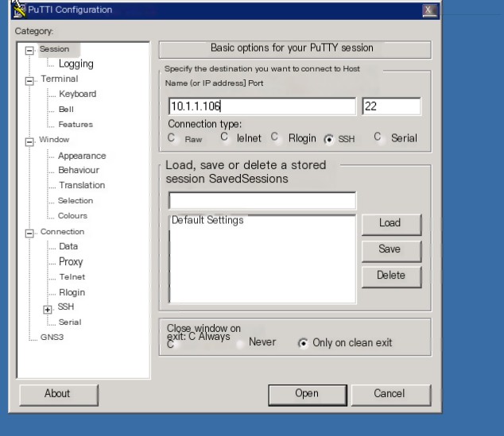The width and height of the screenshot is (504, 436).
Task: Open the Logging category
Action: coord(76,64)
